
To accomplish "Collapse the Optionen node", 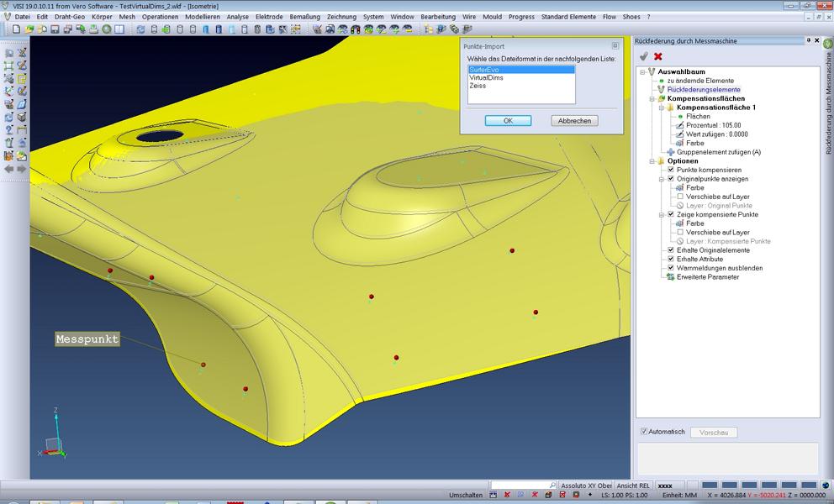I will point(652,161).
